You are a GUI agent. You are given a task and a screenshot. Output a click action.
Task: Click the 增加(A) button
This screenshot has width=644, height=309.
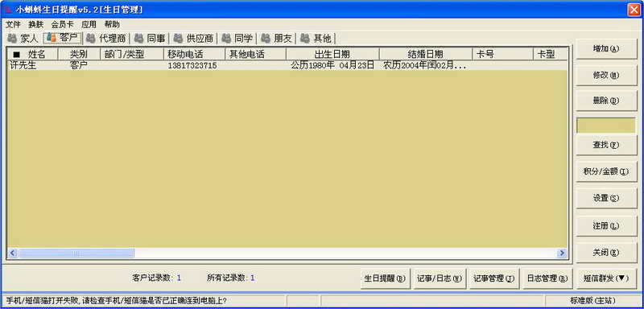(606, 48)
